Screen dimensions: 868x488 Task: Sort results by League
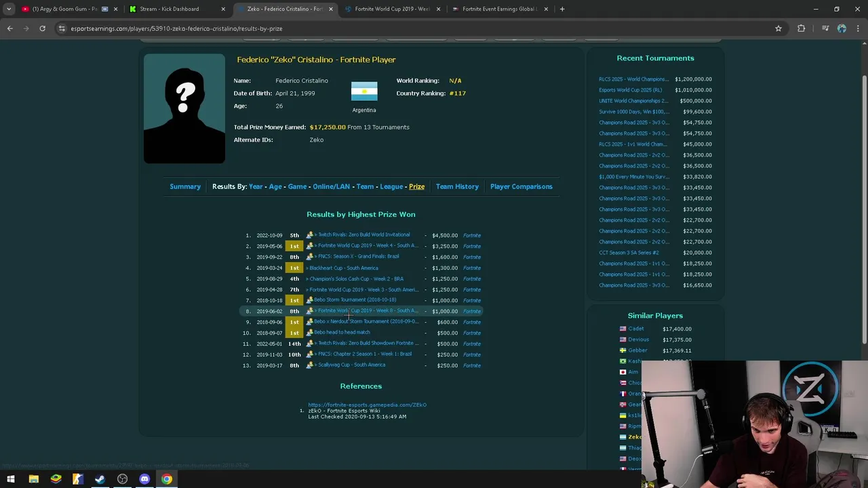(391, 186)
